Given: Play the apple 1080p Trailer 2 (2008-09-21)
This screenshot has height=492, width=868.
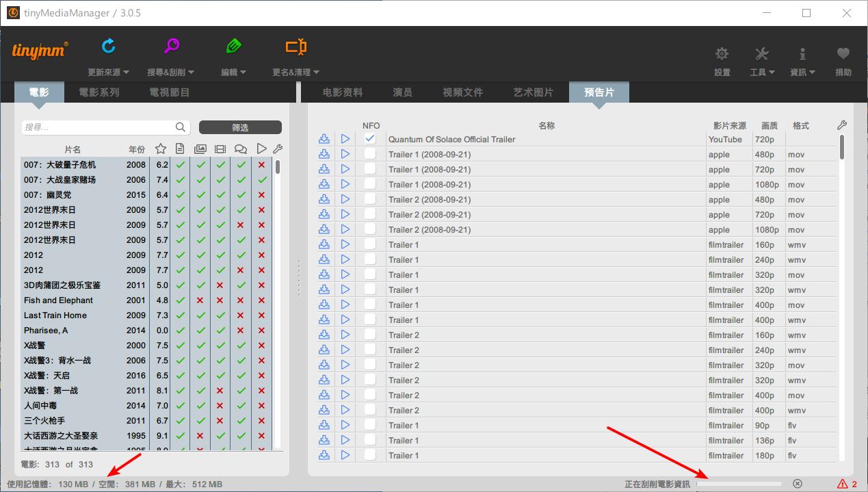Looking at the screenshot, I should pyautogui.click(x=345, y=229).
